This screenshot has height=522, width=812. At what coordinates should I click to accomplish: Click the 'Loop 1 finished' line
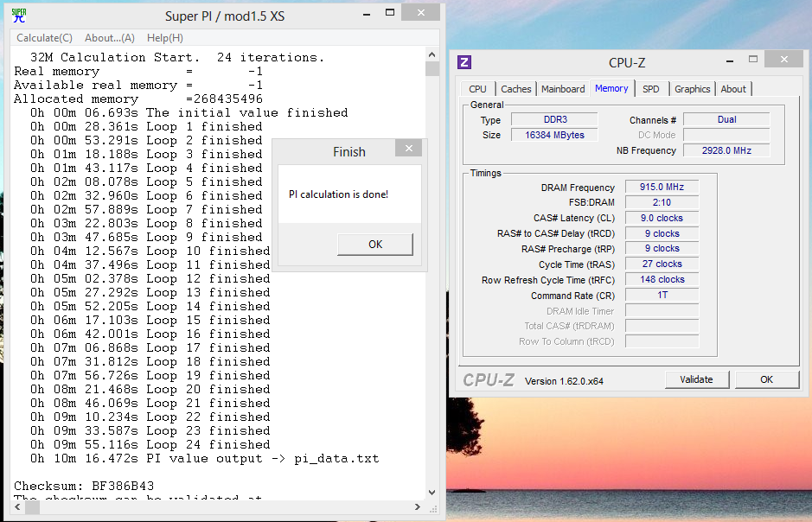(146, 126)
